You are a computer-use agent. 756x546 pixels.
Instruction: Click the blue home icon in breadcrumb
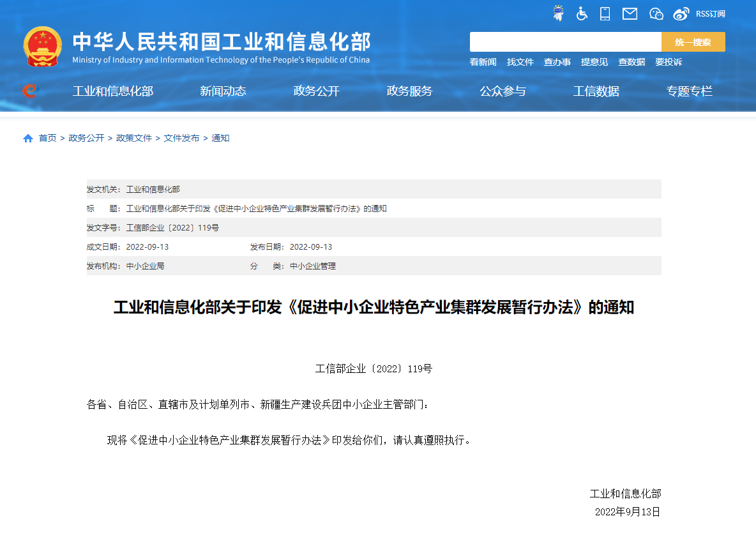pos(28,139)
